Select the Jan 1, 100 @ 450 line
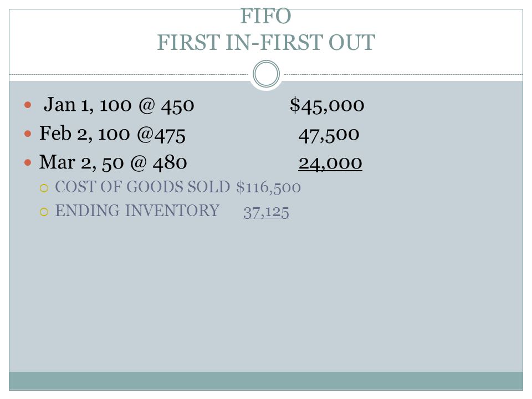Screen dimensions: 532x399 [x=119, y=105]
